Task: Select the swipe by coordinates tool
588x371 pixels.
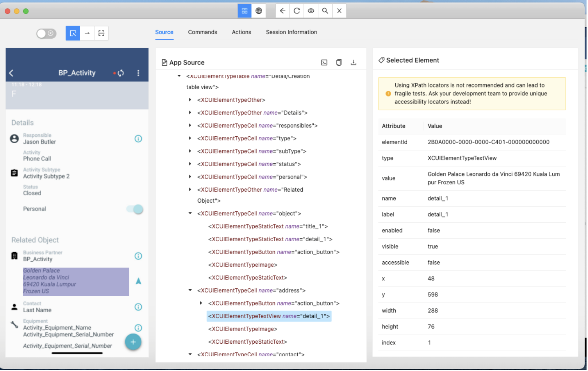Action: [87, 34]
